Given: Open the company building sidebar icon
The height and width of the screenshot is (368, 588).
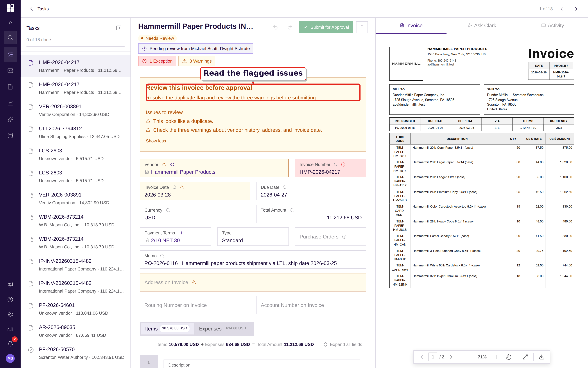Looking at the screenshot, I should point(10,329).
